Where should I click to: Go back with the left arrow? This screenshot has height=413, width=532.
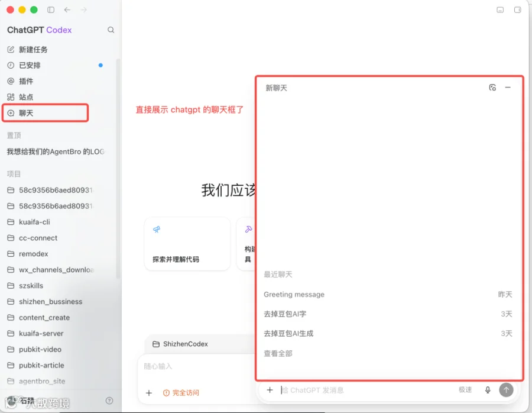coord(67,10)
